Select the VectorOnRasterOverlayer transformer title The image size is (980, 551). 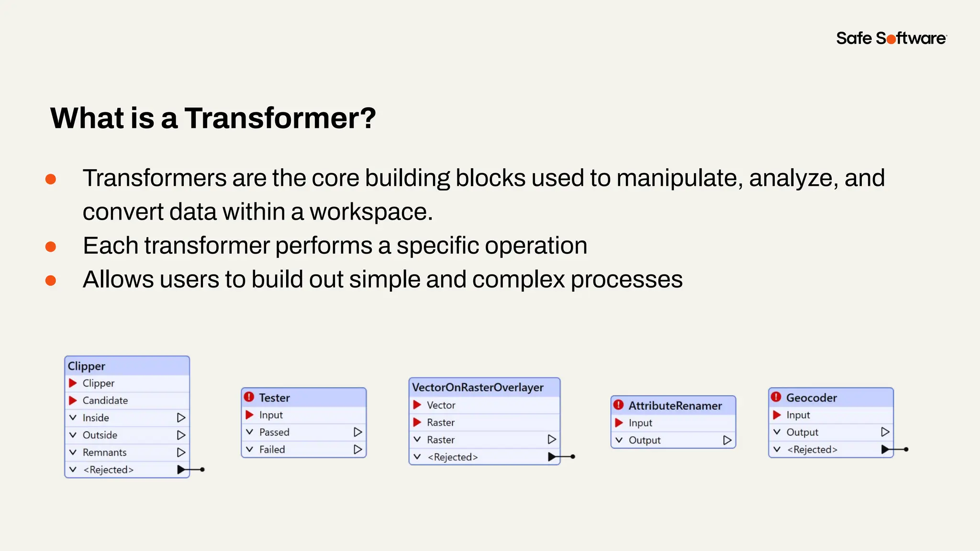tap(478, 387)
